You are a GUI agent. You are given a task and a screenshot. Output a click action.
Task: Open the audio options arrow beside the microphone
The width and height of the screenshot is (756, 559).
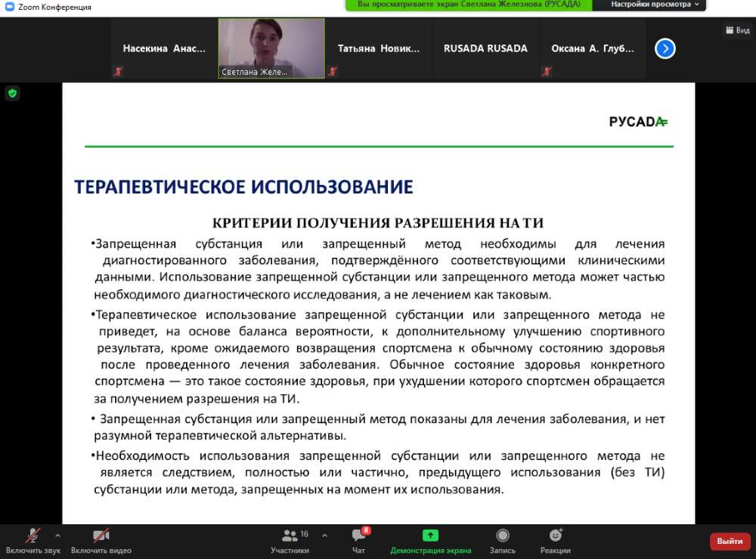(57, 535)
